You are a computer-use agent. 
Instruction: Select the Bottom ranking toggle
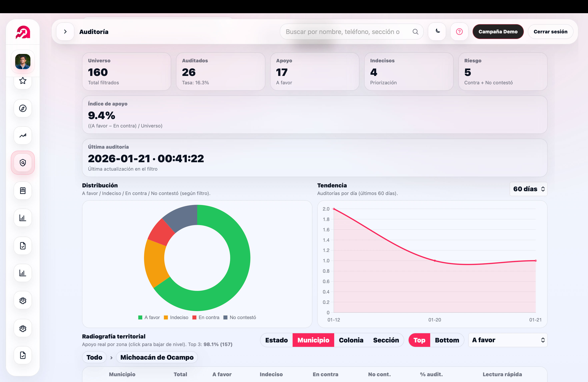point(447,340)
